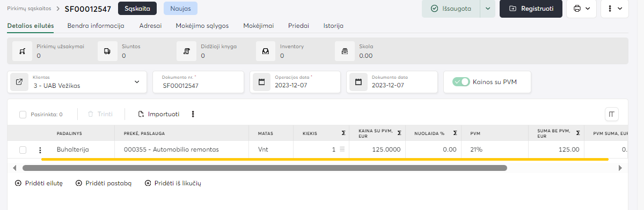The height and width of the screenshot is (210, 644).
Task: Click Importuoti button
Action: [x=159, y=114]
